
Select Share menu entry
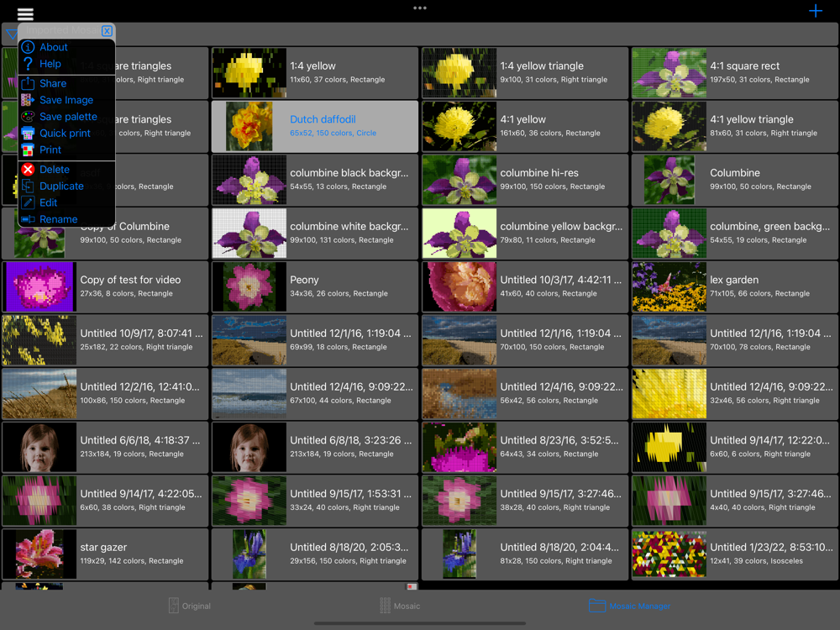click(x=53, y=83)
